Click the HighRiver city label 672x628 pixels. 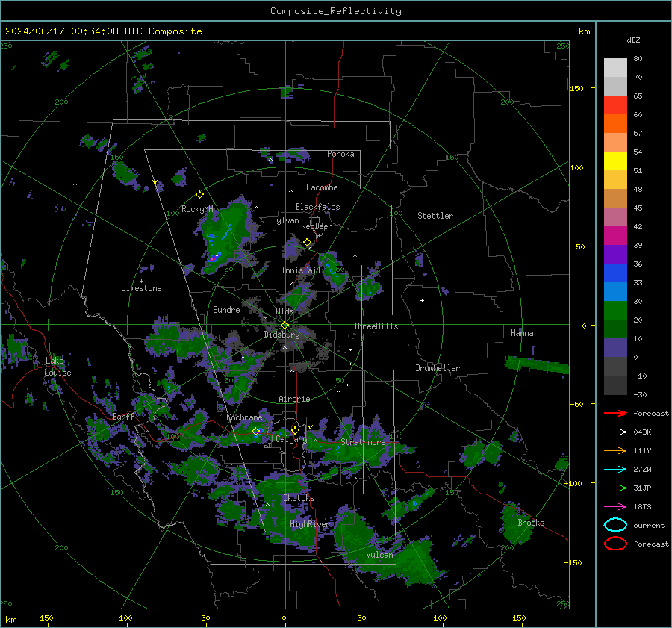tap(309, 524)
